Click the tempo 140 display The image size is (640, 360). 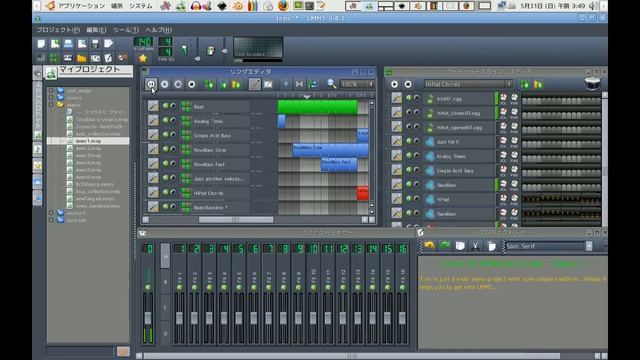coord(143,42)
